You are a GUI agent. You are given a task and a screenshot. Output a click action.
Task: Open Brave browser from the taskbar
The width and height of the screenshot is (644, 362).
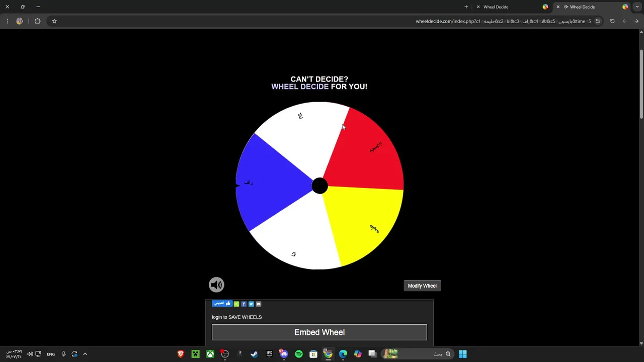[181, 354]
